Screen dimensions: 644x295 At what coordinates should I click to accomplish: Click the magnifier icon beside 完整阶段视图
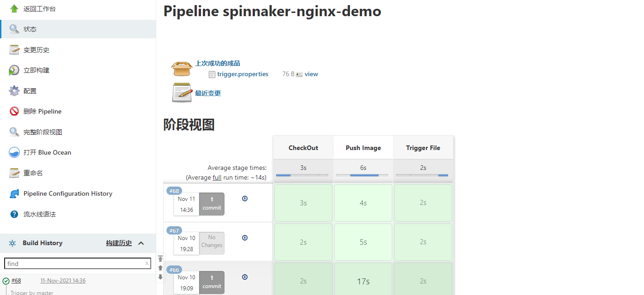click(14, 132)
